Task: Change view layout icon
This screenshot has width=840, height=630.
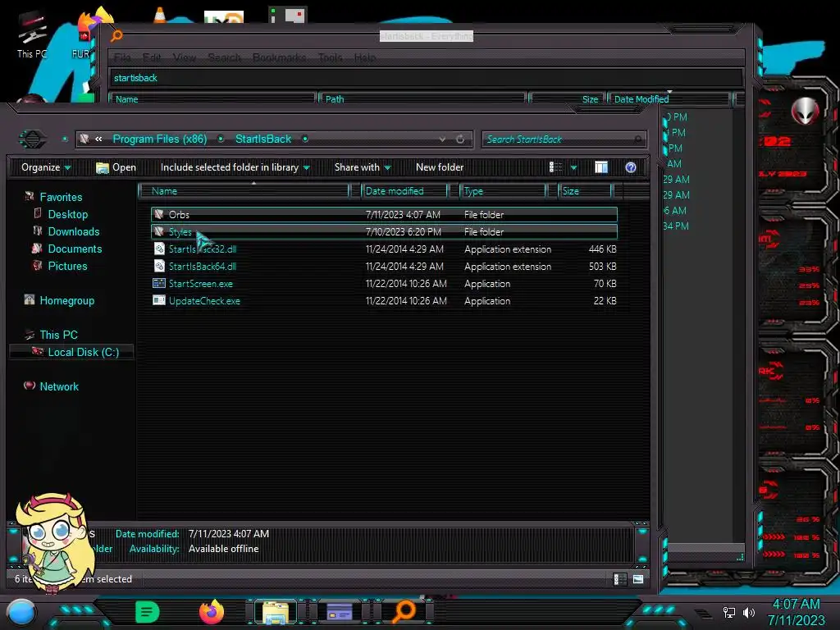Action: pos(555,167)
